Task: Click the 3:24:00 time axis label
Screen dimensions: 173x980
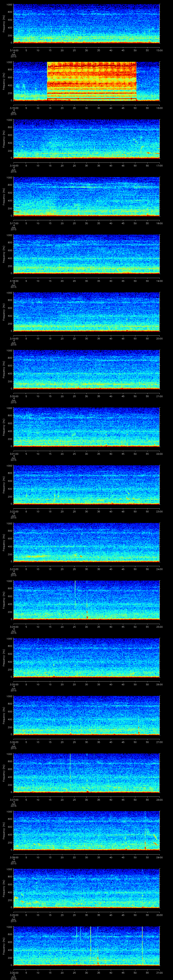Action: [x=14, y=627]
